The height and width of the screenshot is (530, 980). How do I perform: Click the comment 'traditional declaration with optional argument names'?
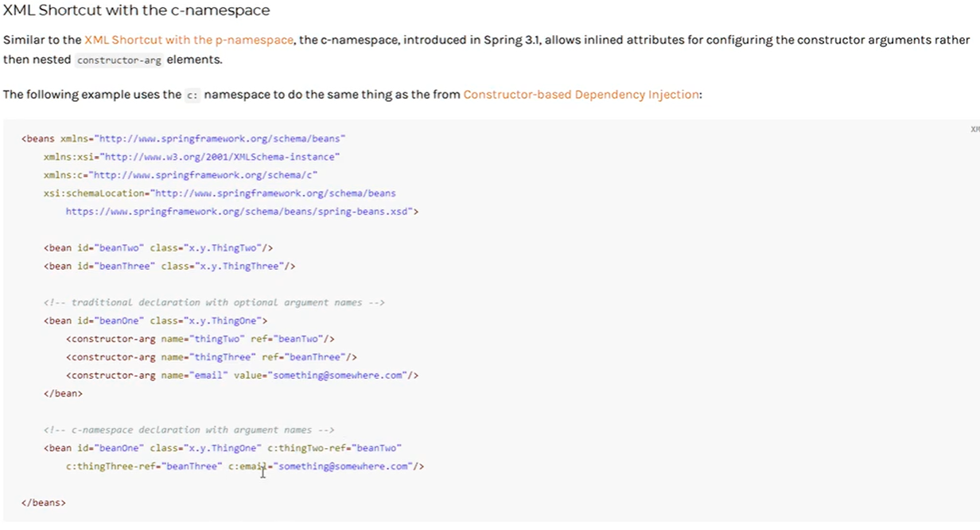pos(214,302)
